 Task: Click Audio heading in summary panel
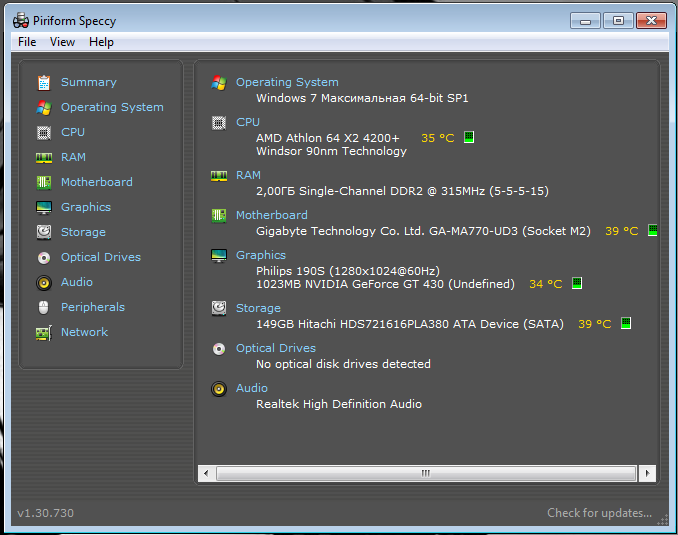click(252, 388)
